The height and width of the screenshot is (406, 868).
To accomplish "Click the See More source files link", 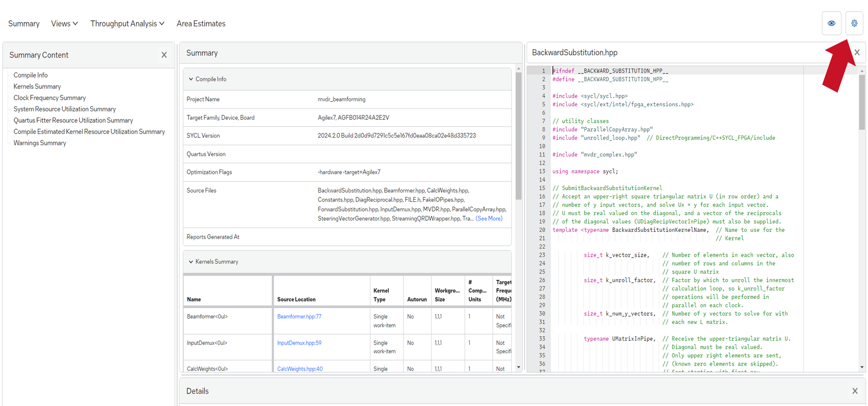I will 489,219.
